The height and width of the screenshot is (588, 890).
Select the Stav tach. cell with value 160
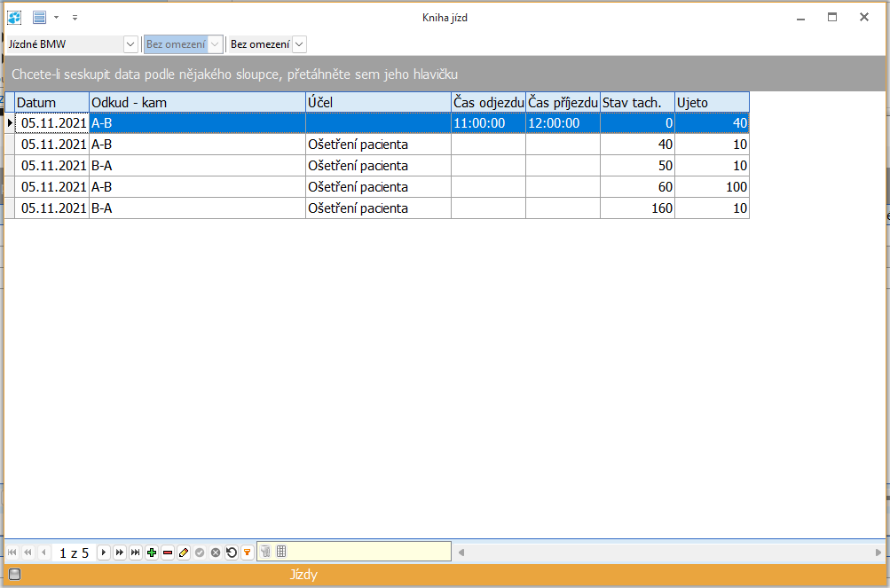point(637,208)
